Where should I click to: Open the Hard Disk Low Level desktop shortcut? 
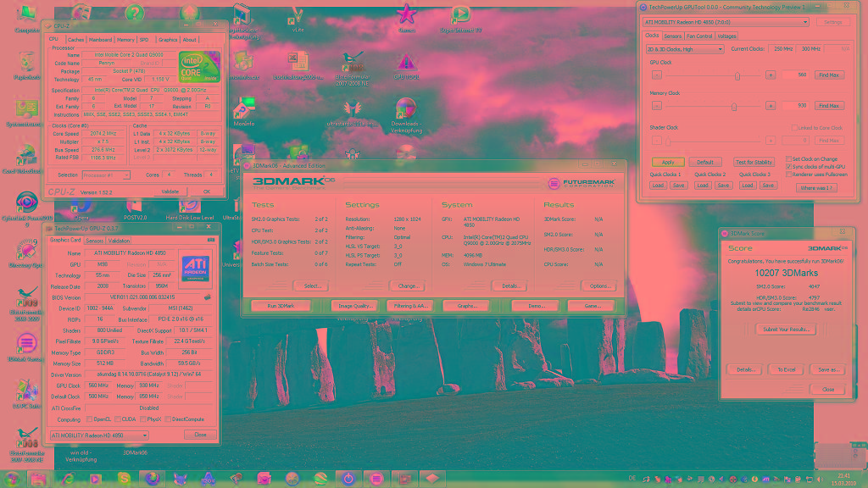189,210
